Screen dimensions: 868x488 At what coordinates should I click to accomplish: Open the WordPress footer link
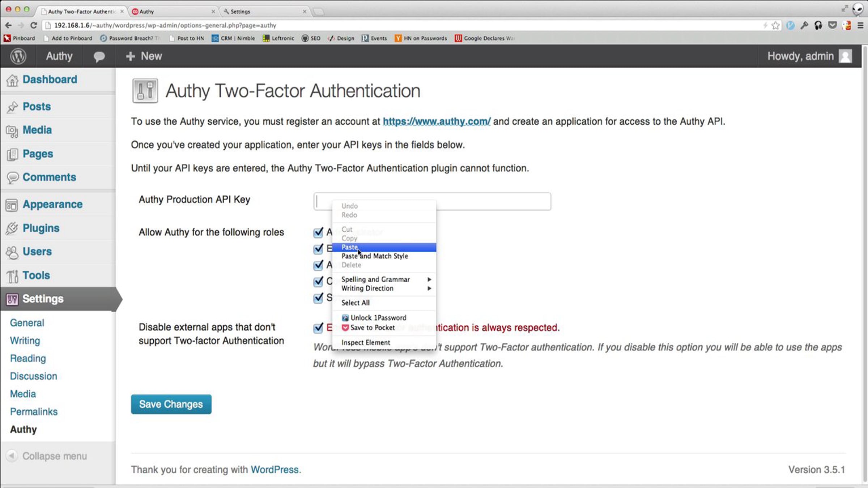[275, 470]
